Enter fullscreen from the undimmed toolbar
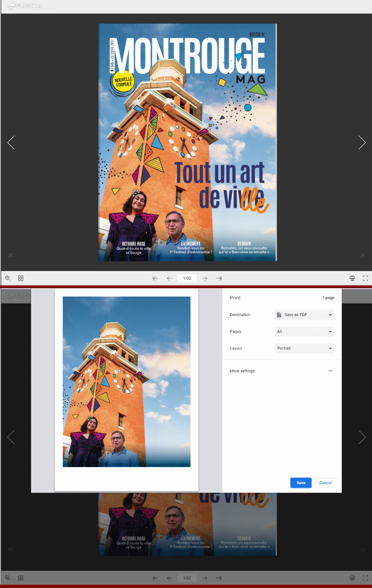 (x=365, y=278)
